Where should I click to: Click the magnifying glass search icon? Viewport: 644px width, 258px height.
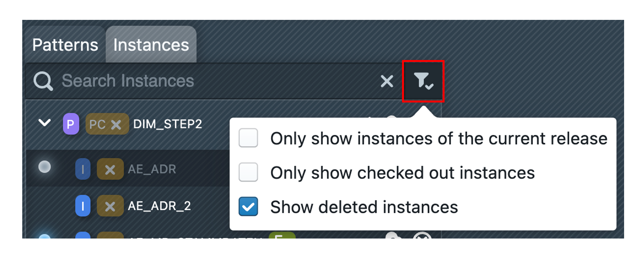(43, 81)
